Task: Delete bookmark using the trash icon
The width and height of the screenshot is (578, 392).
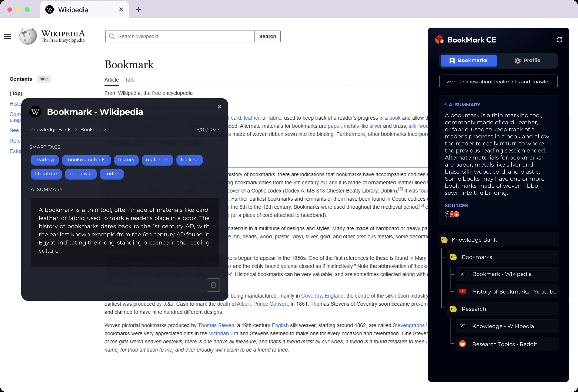Action: click(213, 285)
